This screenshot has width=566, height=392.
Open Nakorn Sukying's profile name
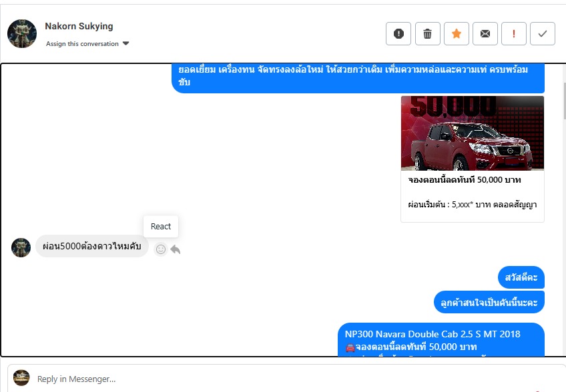[79, 26]
